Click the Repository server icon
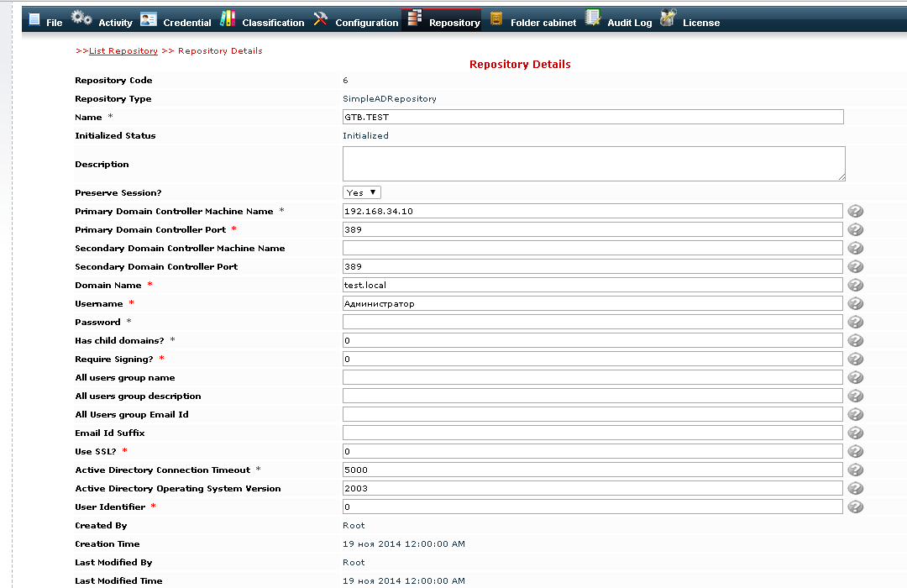The height and width of the screenshot is (588, 907). click(414, 18)
